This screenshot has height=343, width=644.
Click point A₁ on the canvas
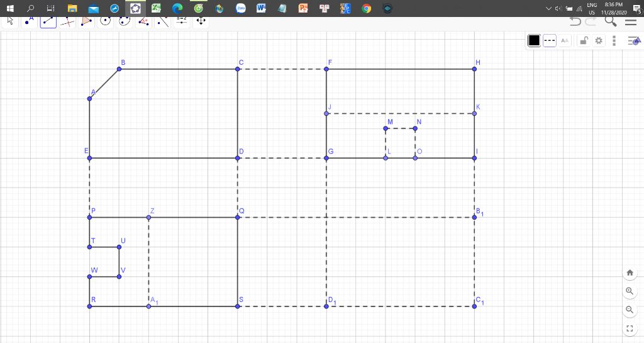(148, 306)
